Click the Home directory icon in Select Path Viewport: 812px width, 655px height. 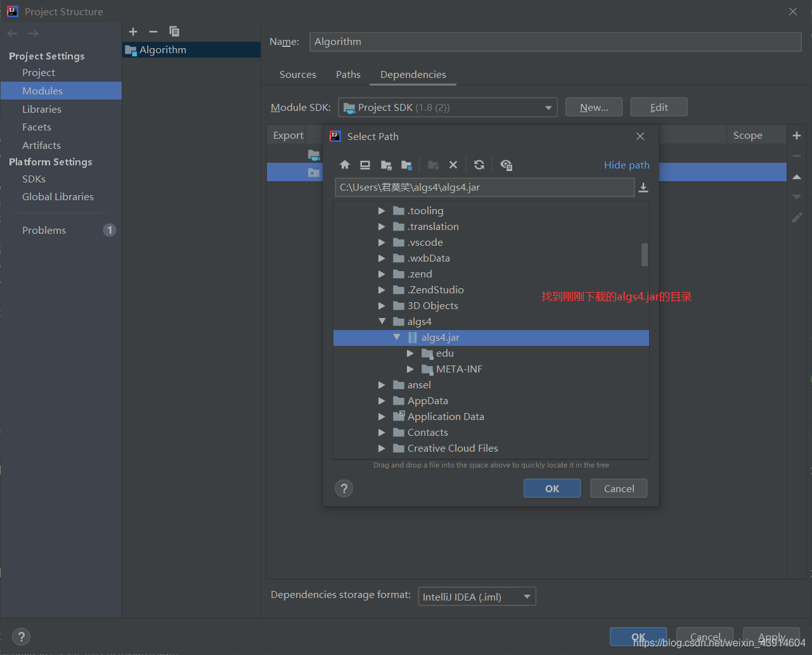tap(345, 165)
